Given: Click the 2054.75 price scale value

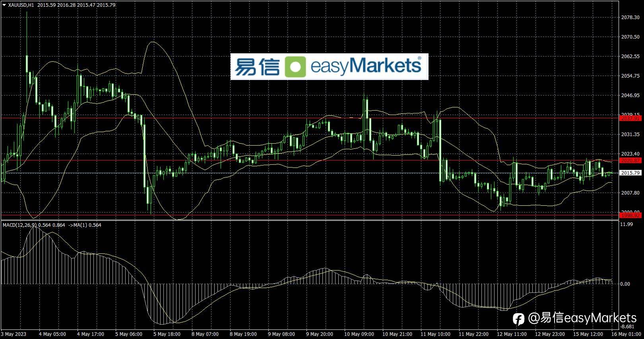Looking at the screenshot, I should [630, 76].
